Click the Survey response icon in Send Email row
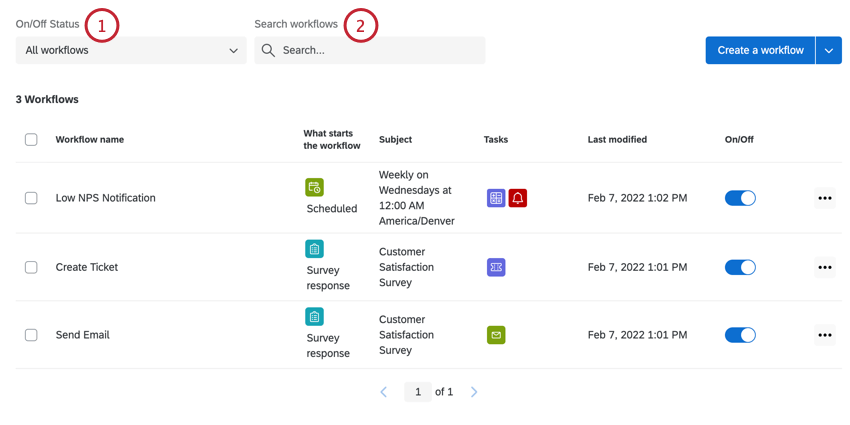 coord(314,317)
